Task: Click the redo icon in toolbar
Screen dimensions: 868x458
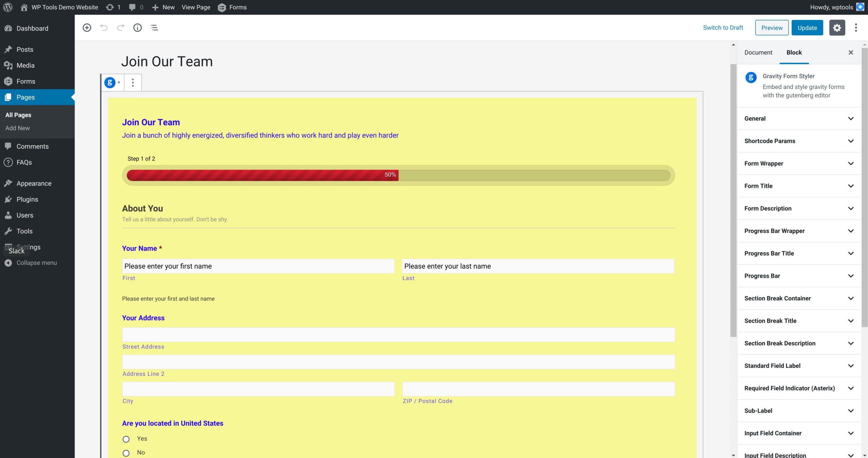Action: (121, 27)
